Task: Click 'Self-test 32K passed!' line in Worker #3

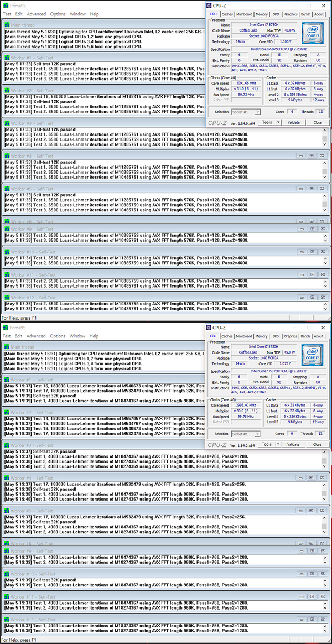Action: pos(41,451)
